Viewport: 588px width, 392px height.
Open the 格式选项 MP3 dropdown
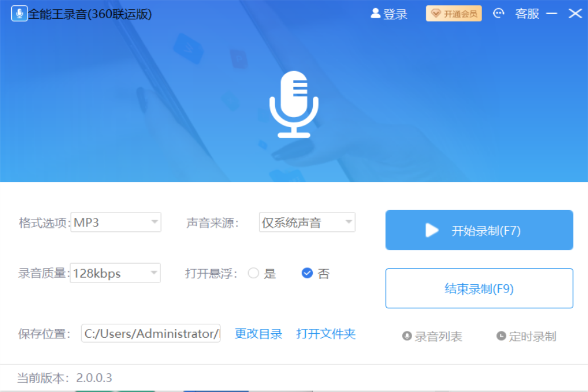pyautogui.click(x=116, y=222)
